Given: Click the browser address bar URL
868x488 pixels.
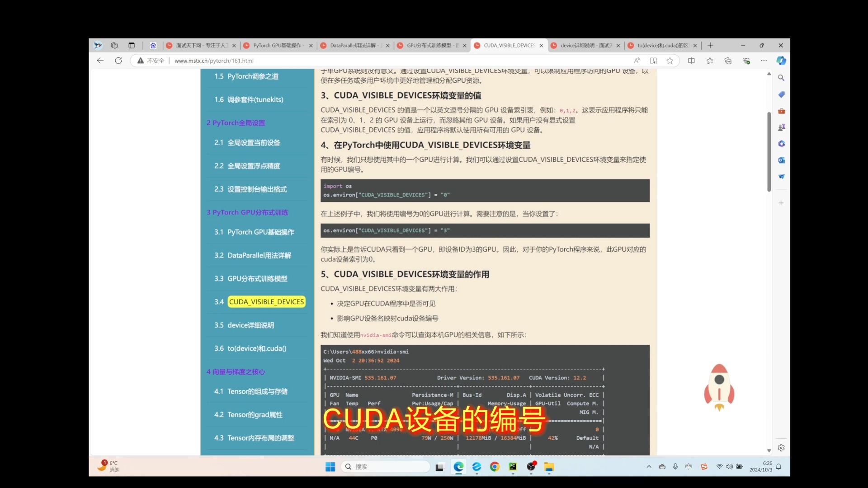Looking at the screenshot, I should [214, 61].
